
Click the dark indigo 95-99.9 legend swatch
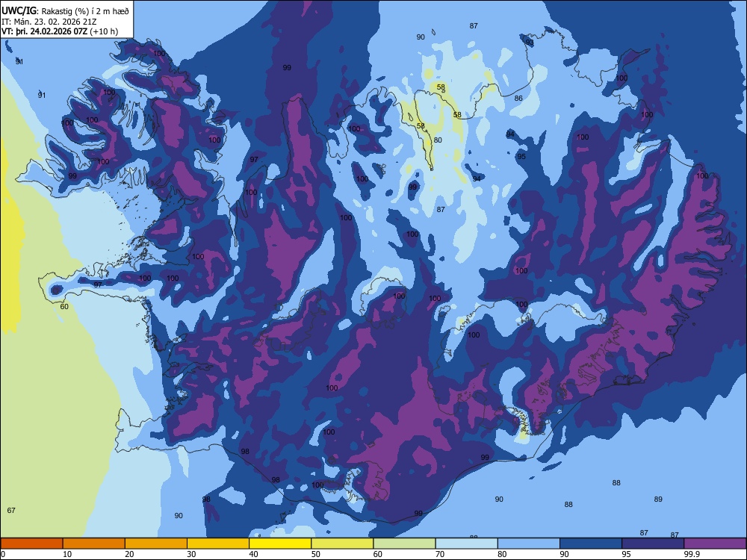click(x=653, y=544)
